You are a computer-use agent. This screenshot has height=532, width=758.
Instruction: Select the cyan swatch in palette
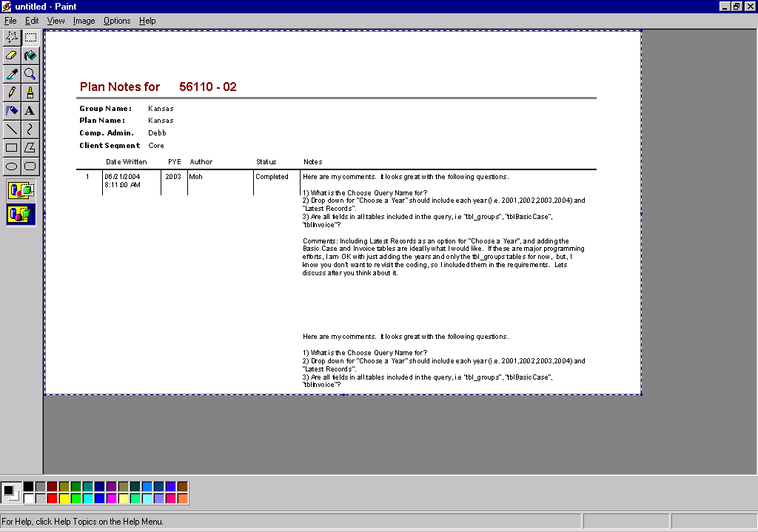coord(87,498)
